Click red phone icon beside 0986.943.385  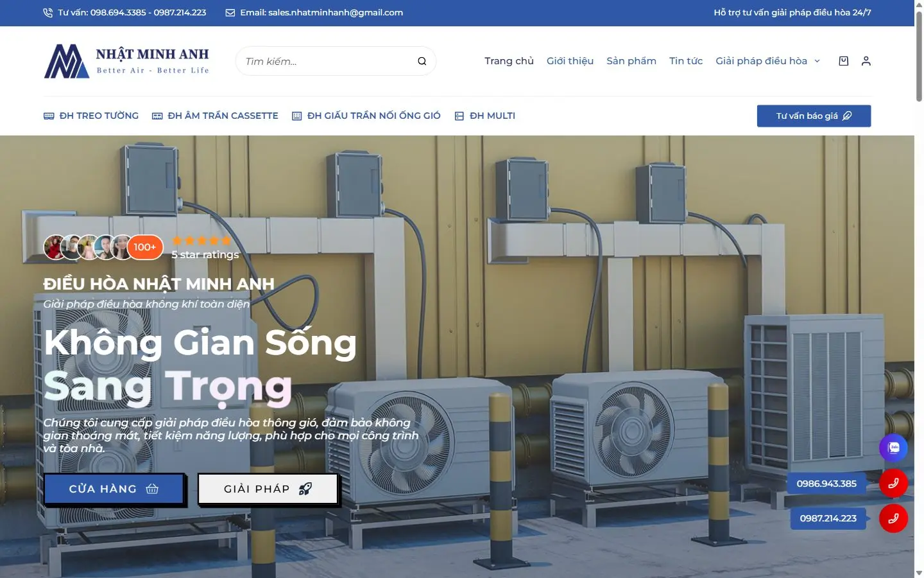[893, 484]
